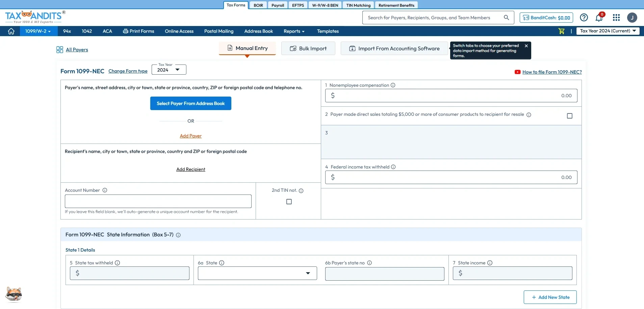Image resolution: width=644 pixels, height=309 pixels.
Task: Open chat using the fox mascot icon
Action: (14, 294)
